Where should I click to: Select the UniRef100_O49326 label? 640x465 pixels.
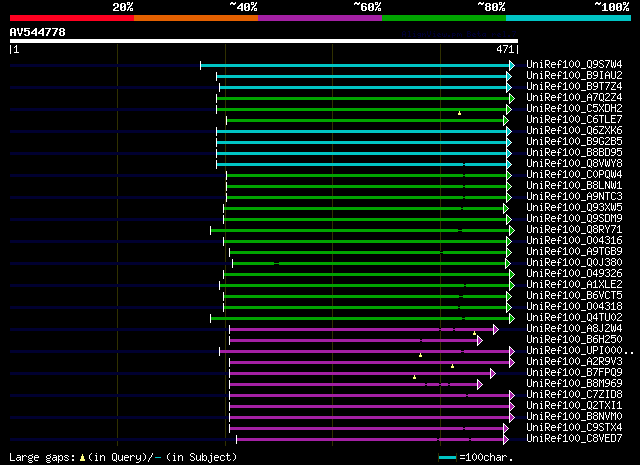tap(574, 274)
